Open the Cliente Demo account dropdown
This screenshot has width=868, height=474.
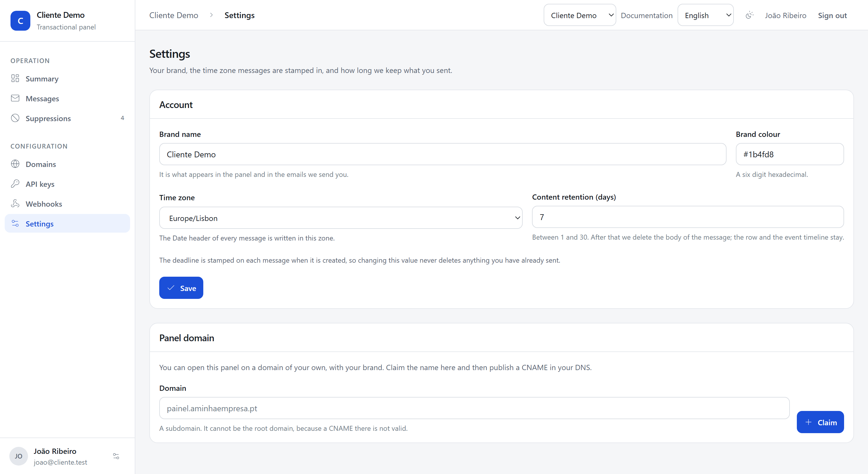coord(580,15)
